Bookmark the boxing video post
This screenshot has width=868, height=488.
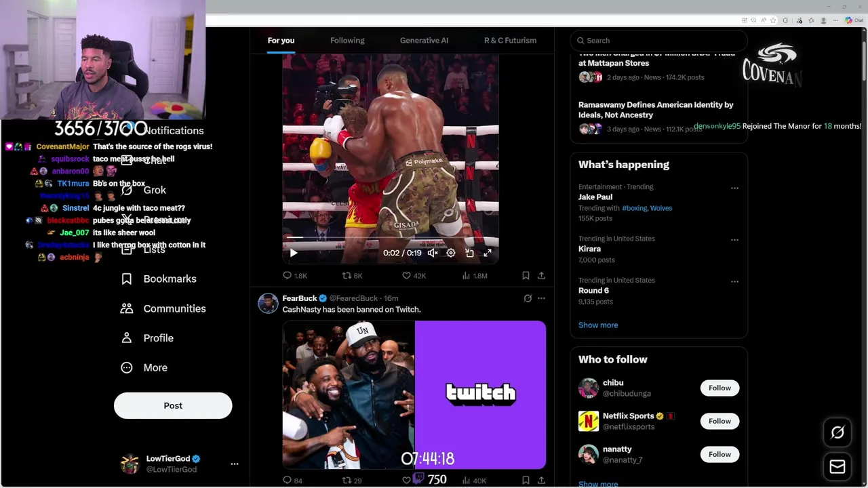tap(526, 276)
